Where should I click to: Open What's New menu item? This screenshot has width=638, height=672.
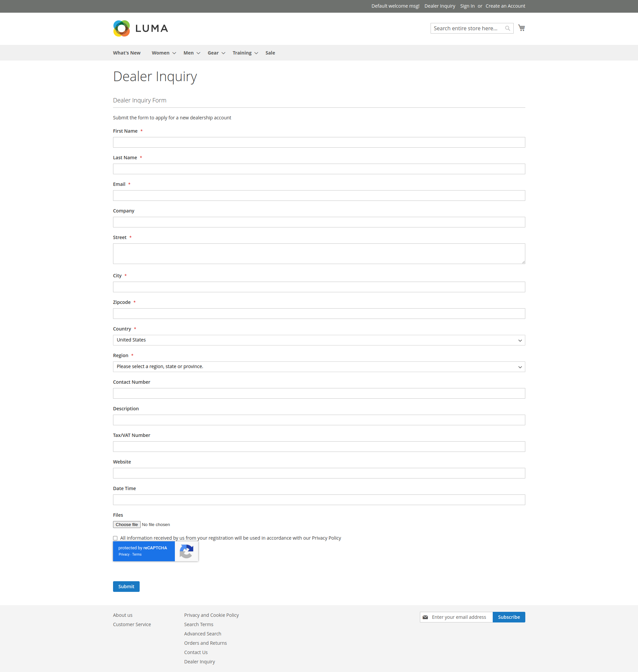[127, 53]
